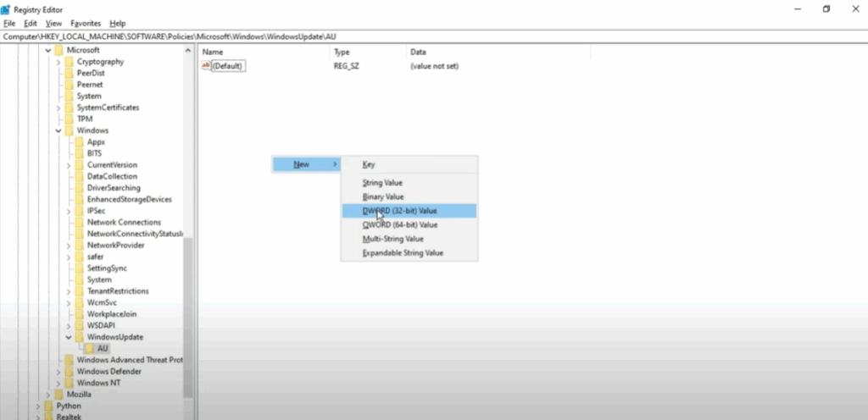Click the DataCollection folder icon

(79, 176)
